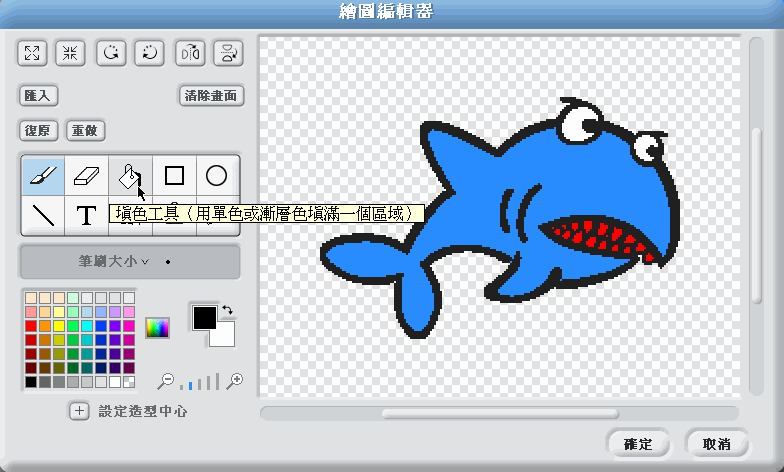
Task: Rotate the drawing clockwise
Action: [149, 53]
